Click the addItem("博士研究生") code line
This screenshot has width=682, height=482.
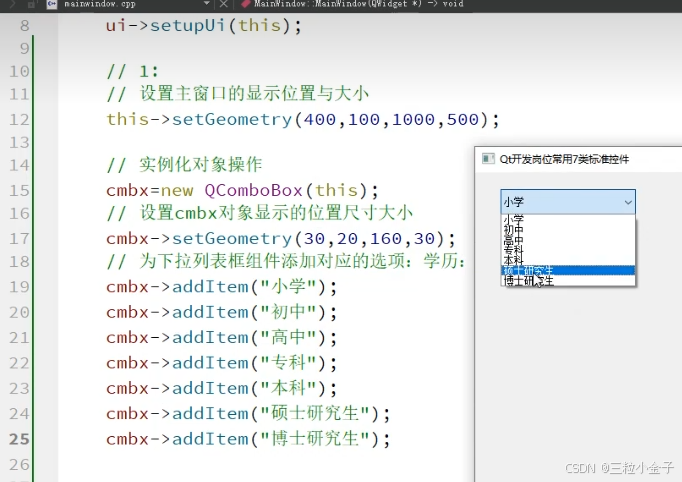248,439
